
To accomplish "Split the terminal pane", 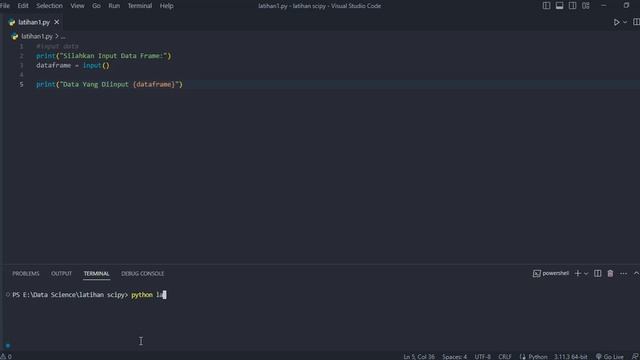I will pyautogui.click(x=597, y=273).
